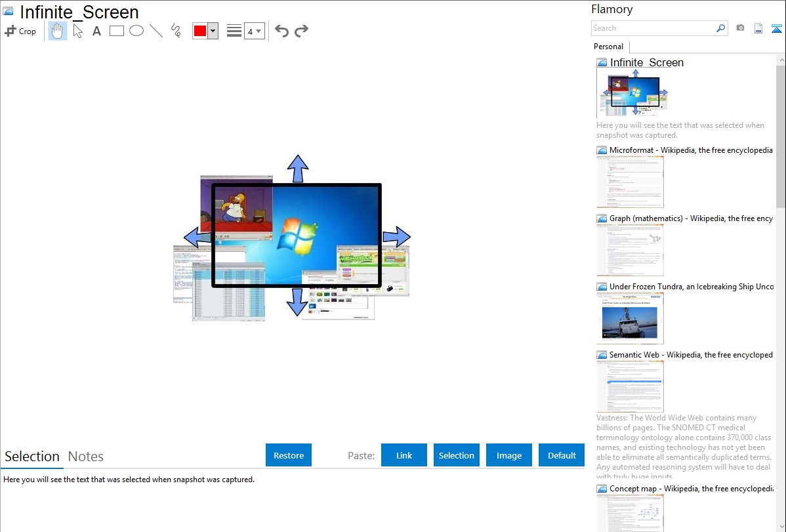Click the sidebar scrollbar up arrow
The height and width of the screenshot is (532, 786).
[781, 60]
